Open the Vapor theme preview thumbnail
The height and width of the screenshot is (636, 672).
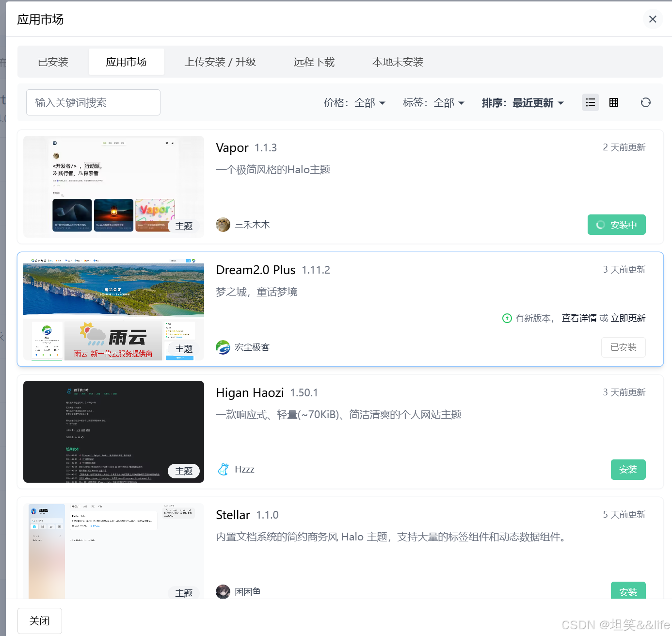pos(113,186)
